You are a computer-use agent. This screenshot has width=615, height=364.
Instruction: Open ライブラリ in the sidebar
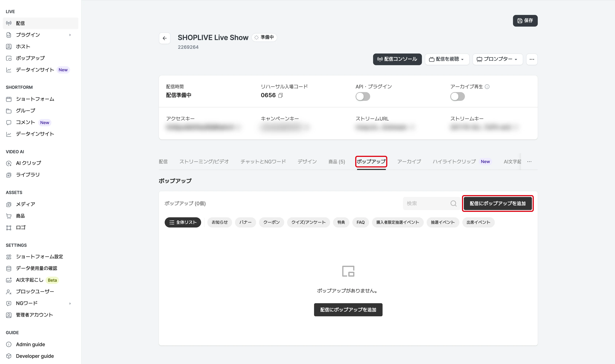coord(40,175)
